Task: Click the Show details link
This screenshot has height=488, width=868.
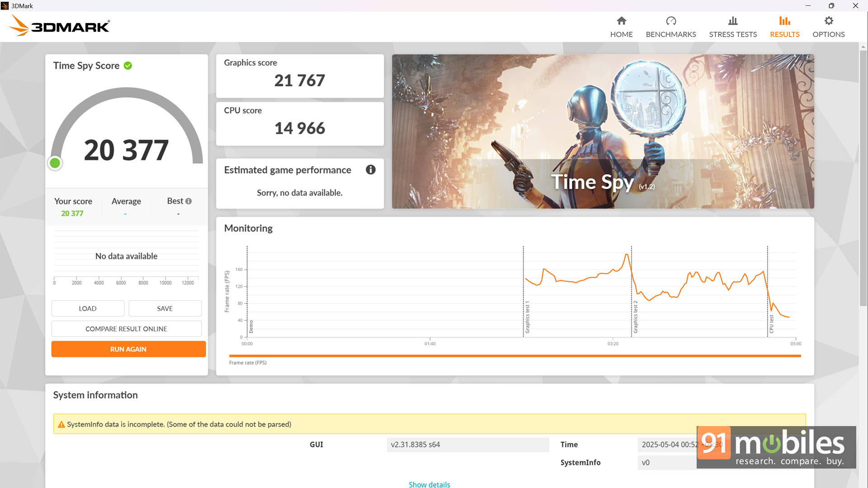Action: [x=429, y=484]
